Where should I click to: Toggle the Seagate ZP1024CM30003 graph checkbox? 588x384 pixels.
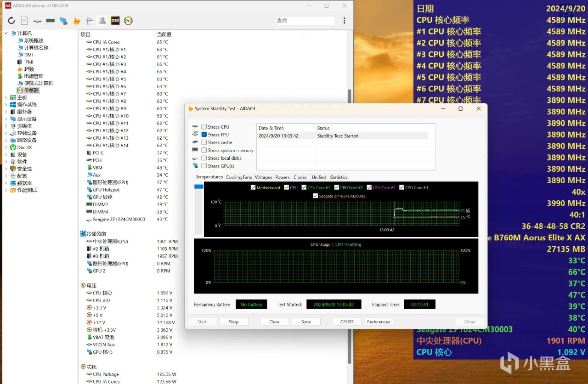pyautogui.click(x=315, y=196)
